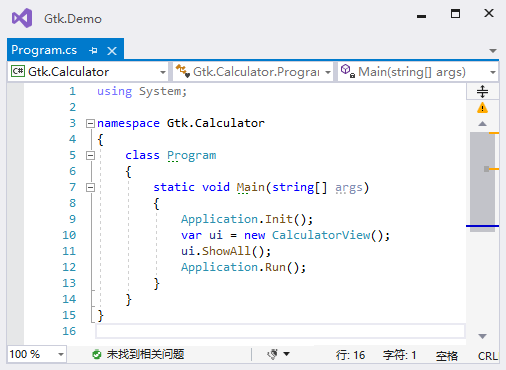Click the Gtk.Demo window title
Image resolution: width=506 pixels, height=370 pixels.
(73, 19)
